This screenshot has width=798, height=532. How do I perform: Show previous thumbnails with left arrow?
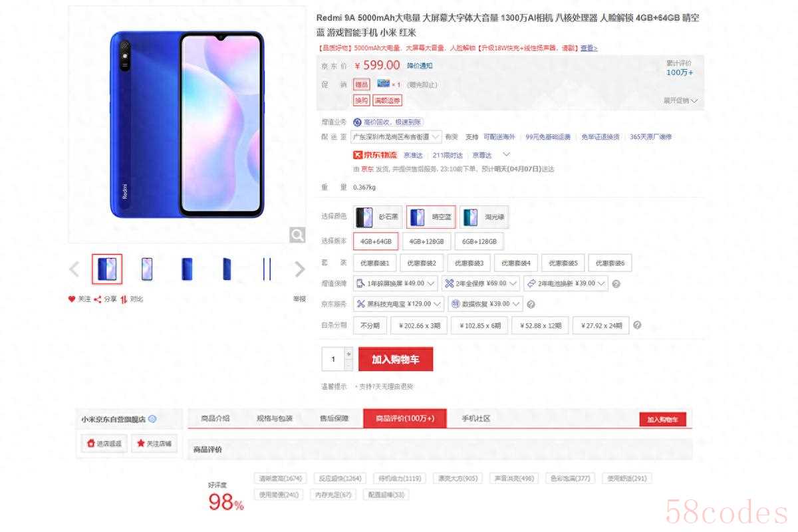(74, 269)
